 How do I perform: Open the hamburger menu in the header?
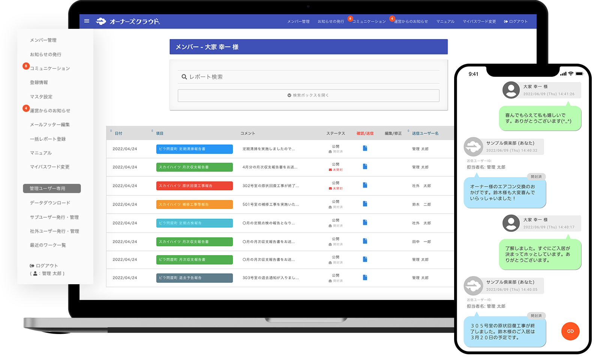[x=87, y=21]
